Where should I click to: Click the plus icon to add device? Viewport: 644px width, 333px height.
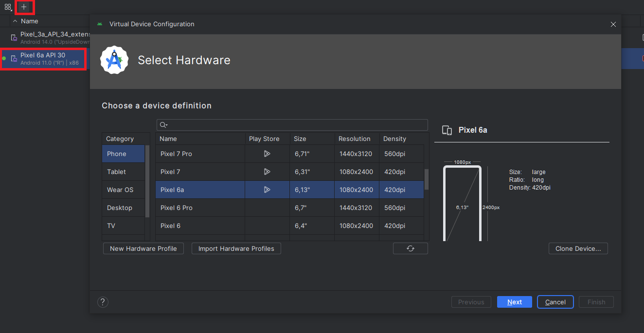pos(24,7)
